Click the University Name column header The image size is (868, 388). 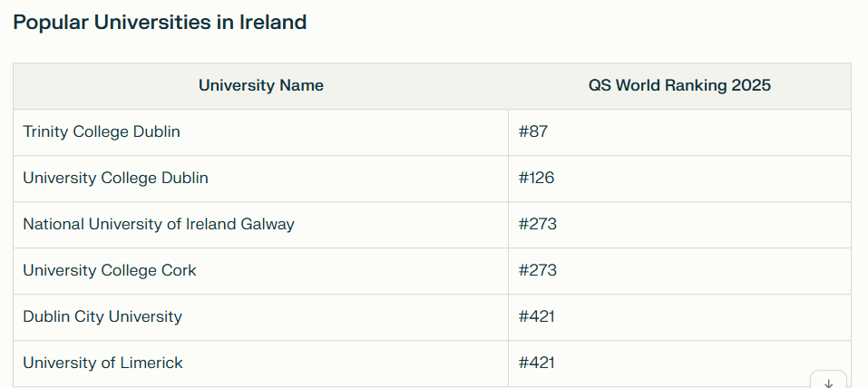pyautogui.click(x=260, y=86)
